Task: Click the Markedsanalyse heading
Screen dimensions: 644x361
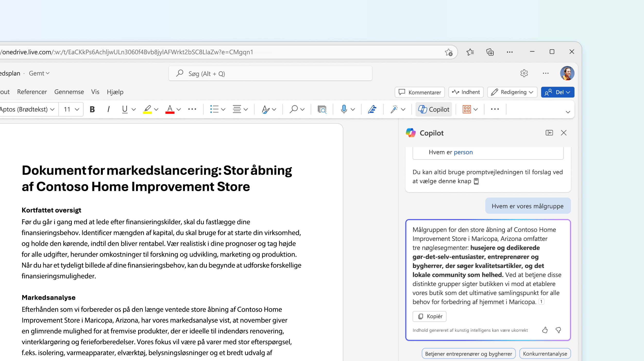Action: [49, 298]
